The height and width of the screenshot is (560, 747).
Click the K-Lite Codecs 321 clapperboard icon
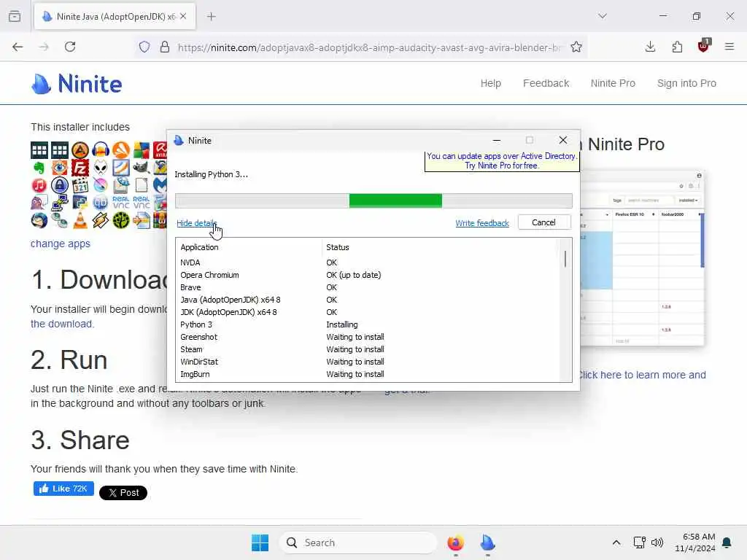click(x=80, y=185)
